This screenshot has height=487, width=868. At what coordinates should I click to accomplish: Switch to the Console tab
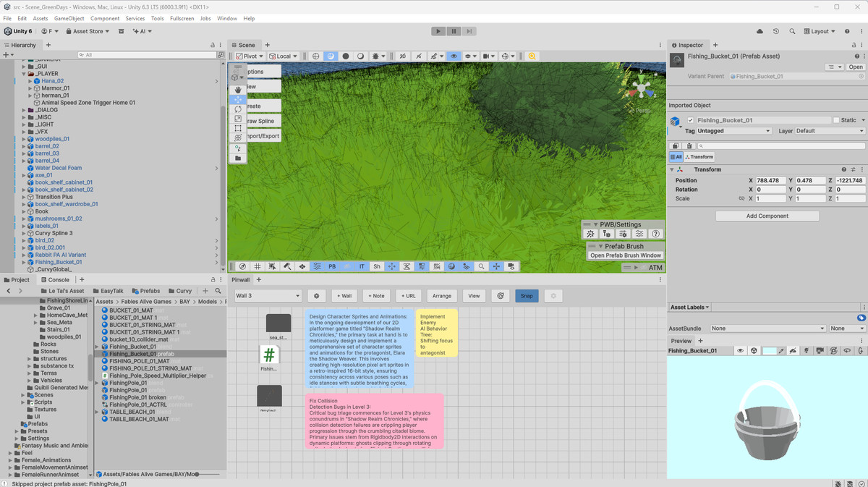[x=55, y=279]
